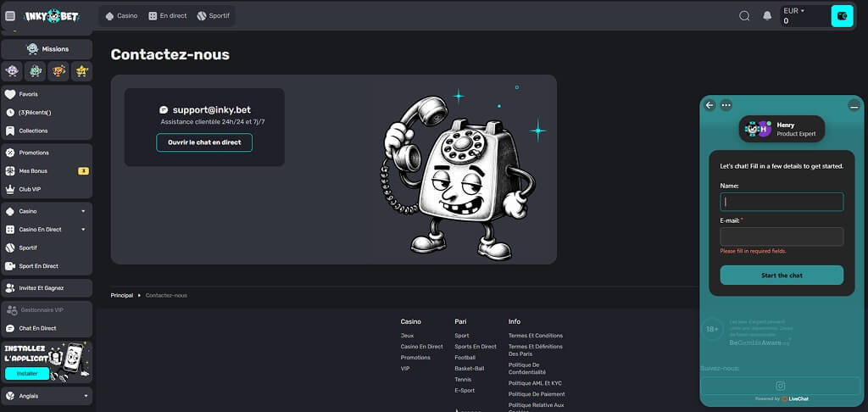Select the star mission character icon
This screenshot has height=412, width=868.
click(82, 71)
